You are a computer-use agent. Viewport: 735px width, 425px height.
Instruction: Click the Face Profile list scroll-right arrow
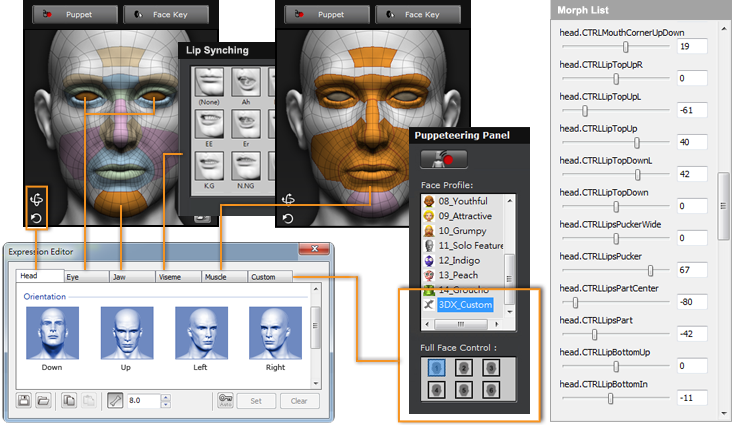point(496,324)
